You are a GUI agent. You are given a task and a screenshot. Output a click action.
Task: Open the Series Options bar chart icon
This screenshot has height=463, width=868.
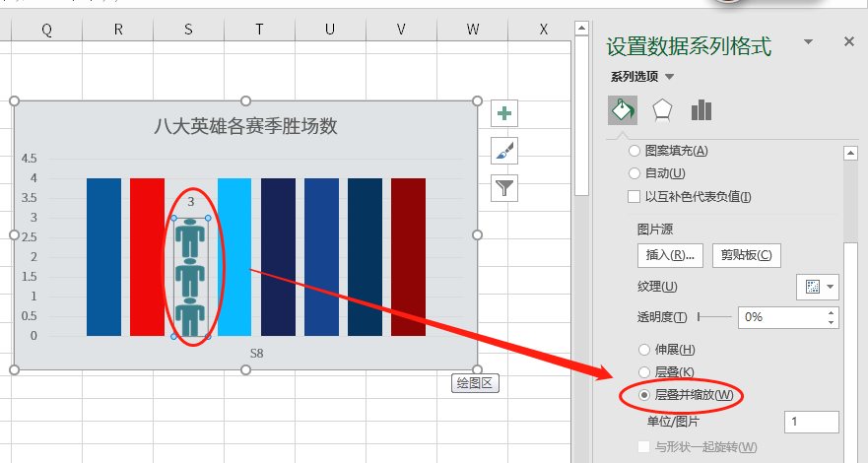pos(701,110)
